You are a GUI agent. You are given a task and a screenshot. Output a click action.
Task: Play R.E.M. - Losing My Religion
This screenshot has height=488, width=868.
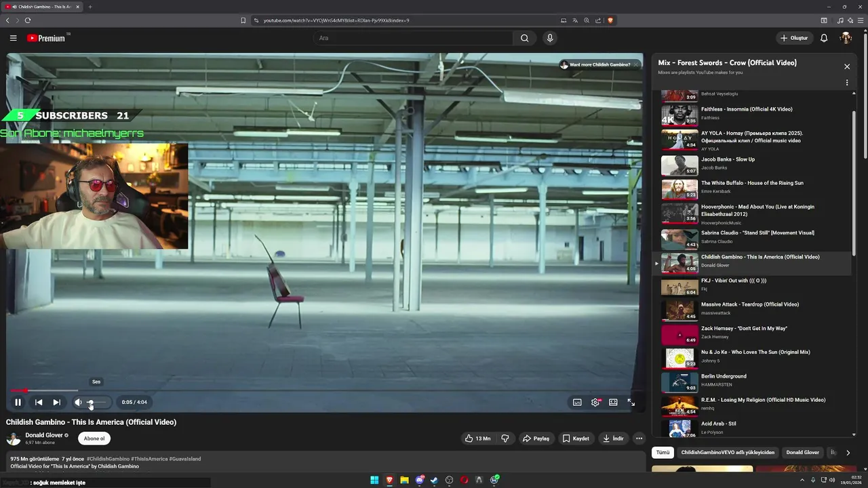pos(753,405)
